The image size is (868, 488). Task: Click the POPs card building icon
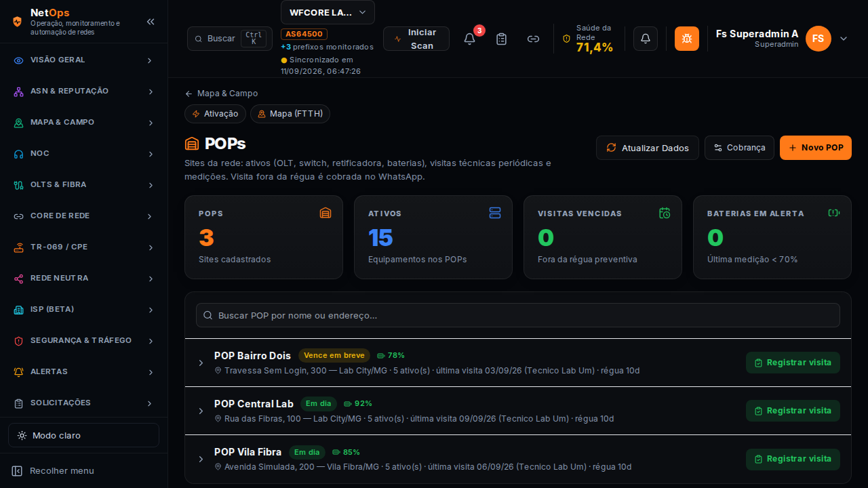click(325, 213)
